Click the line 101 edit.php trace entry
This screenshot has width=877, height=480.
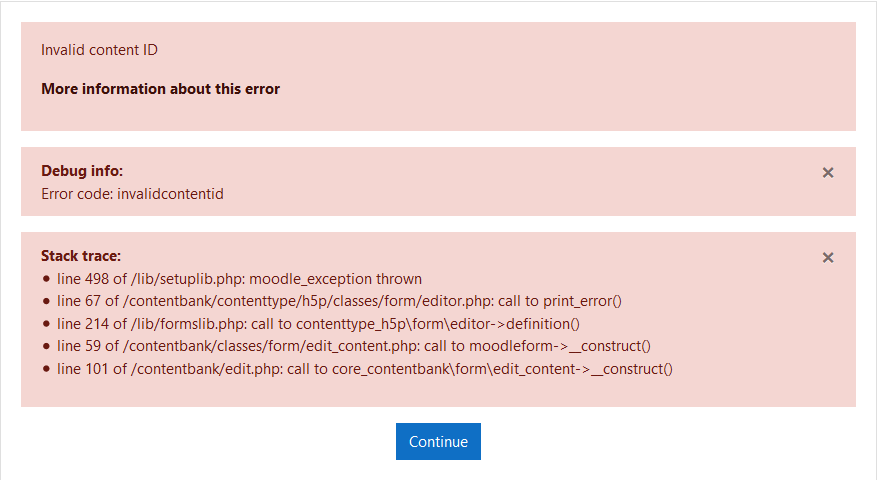pyautogui.click(x=365, y=369)
